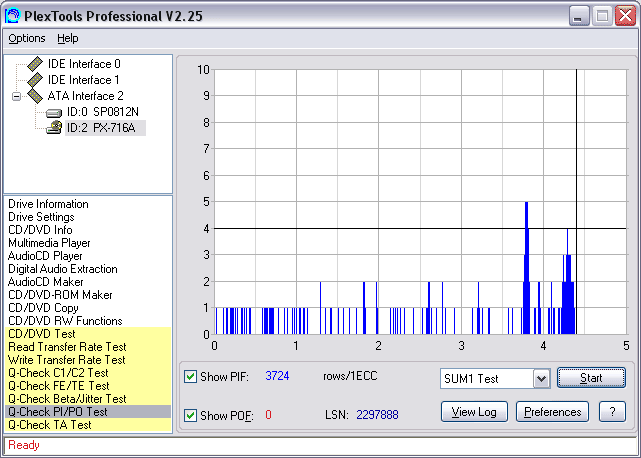Open the SUM1 Test dropdown
This screenshot has width=641, height=458.
tap(541, 379)
